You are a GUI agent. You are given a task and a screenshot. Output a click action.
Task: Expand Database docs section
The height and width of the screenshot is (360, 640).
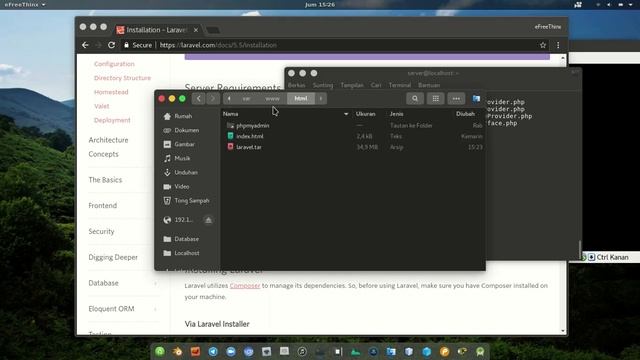103,283
